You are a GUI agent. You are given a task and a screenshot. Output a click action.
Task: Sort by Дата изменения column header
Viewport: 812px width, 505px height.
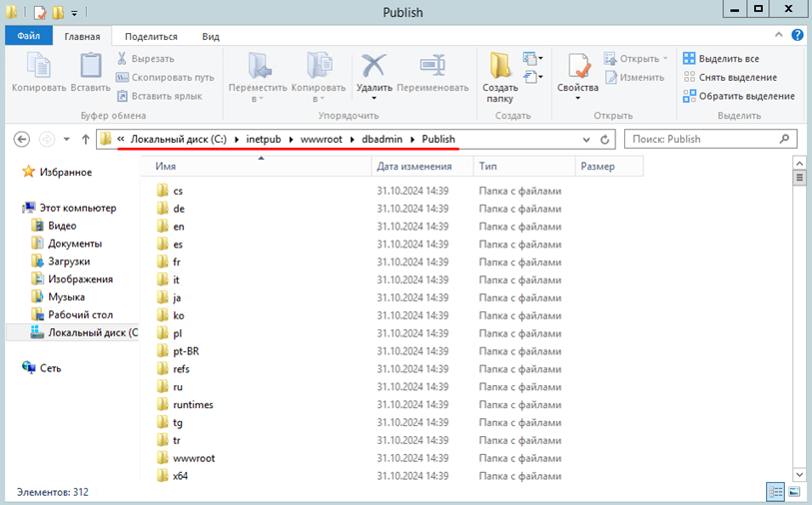[x=422, y=167]
